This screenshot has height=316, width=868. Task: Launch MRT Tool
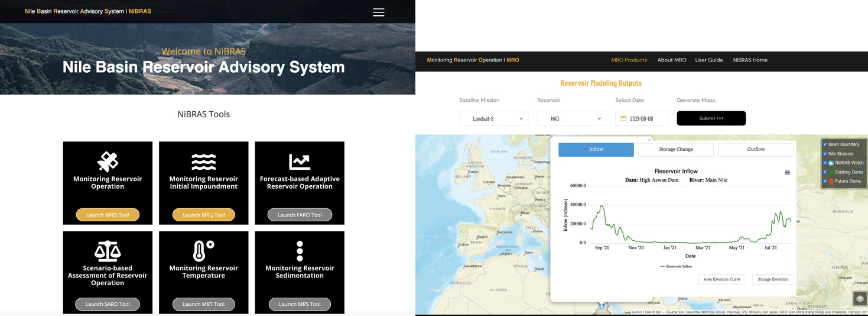coord(204,304)
